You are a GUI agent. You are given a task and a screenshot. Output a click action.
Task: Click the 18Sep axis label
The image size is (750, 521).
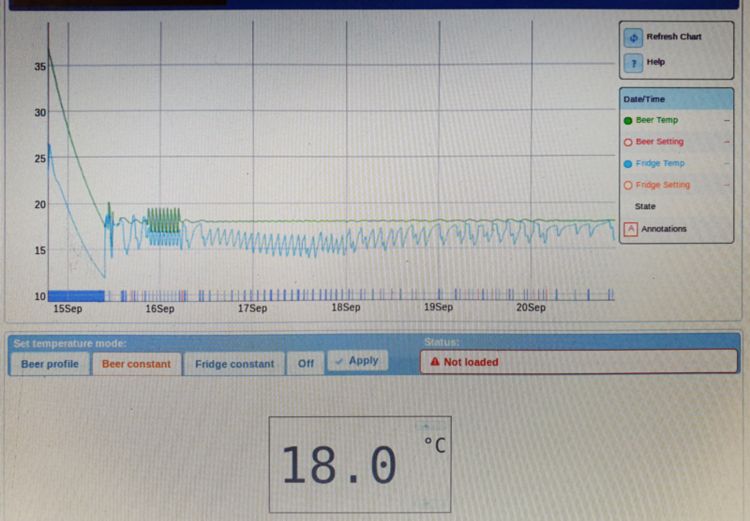click(x=346, y=308)
